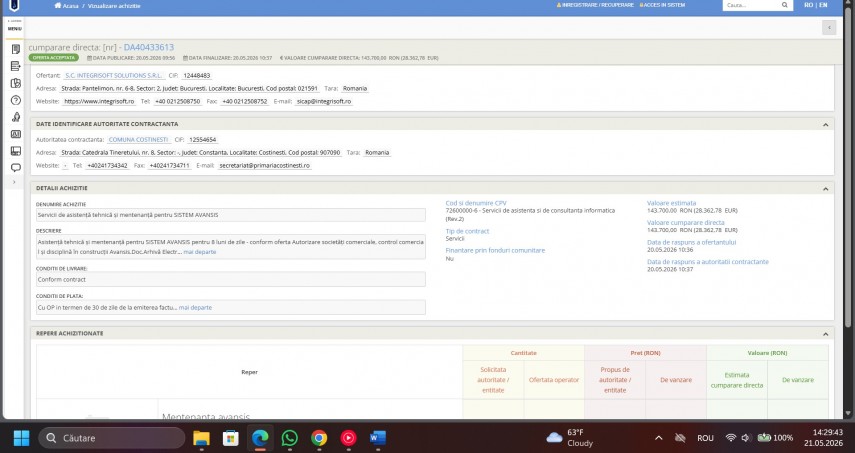Open Microsoft Store from the taskbar
Image resolution: width=855 pixels, height=453 pixels.
(231, 438)
